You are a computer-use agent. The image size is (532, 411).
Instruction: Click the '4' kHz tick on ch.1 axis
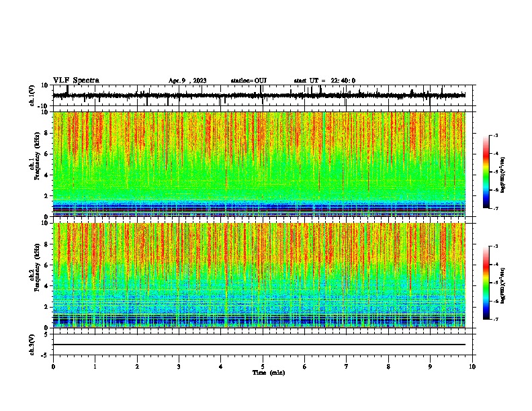click(x=46, y=175)
